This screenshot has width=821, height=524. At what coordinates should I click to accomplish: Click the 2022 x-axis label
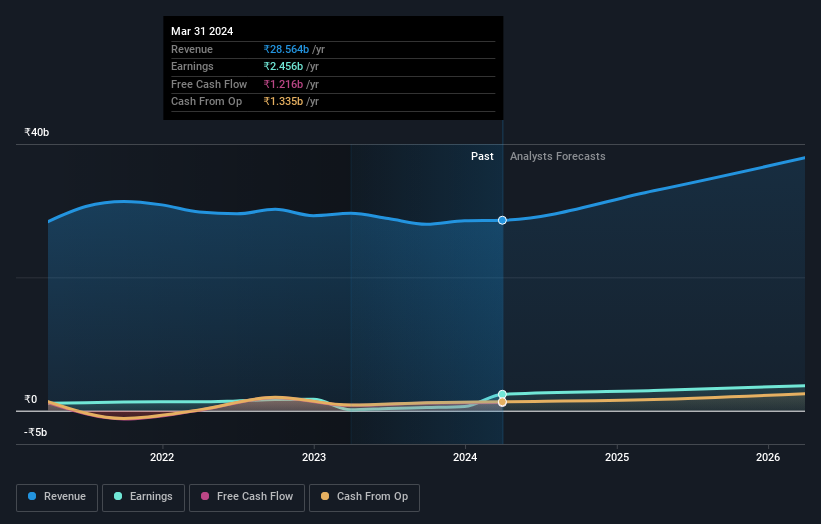point(162,457)
